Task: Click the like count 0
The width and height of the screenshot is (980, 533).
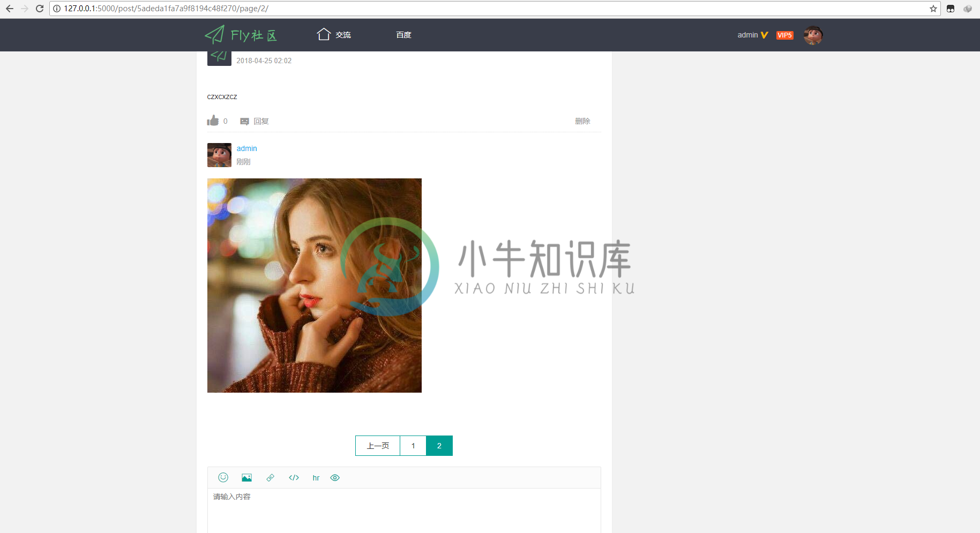Action: (225, 121)
